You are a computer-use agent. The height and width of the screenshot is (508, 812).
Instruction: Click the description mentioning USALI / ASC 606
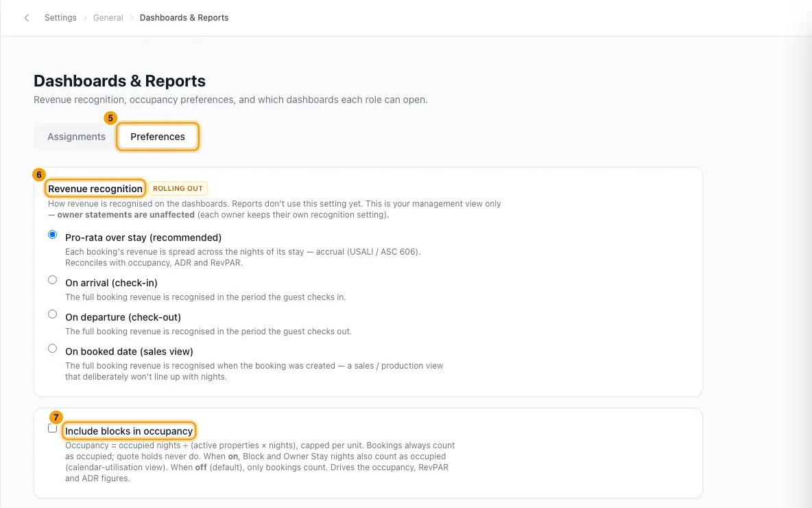click(x=243, y=257)
